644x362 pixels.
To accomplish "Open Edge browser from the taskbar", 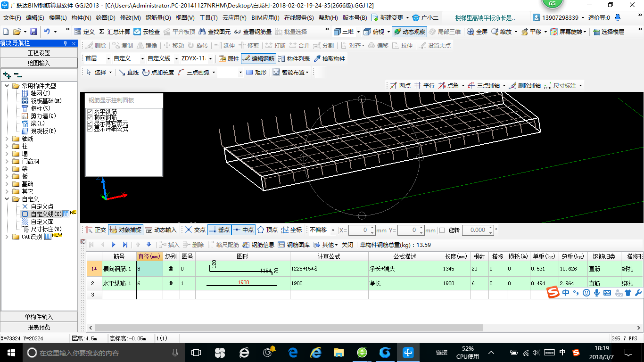I will (293, 352).
